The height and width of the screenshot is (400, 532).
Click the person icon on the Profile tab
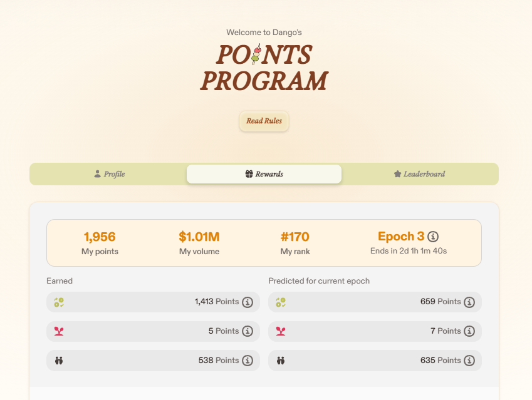point(97,174)
